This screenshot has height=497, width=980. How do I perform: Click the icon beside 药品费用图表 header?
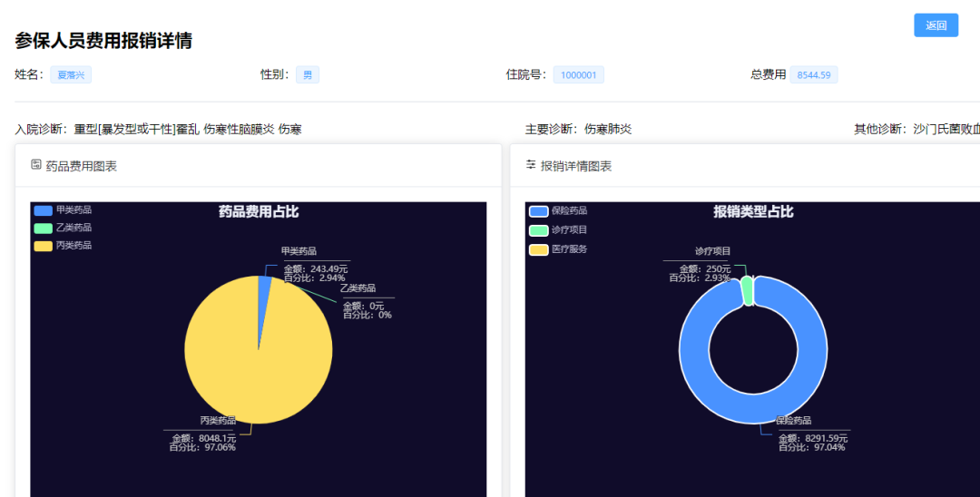[36, 165]
